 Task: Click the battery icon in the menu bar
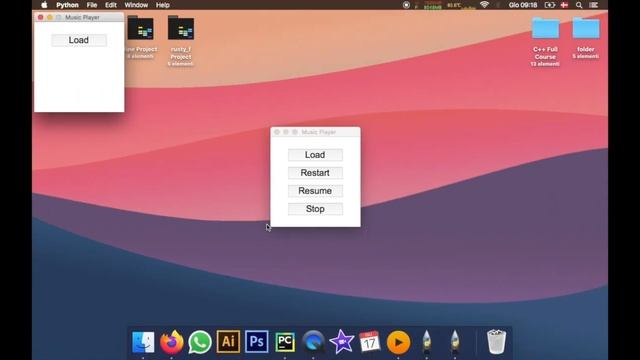[x=549, y=5]
